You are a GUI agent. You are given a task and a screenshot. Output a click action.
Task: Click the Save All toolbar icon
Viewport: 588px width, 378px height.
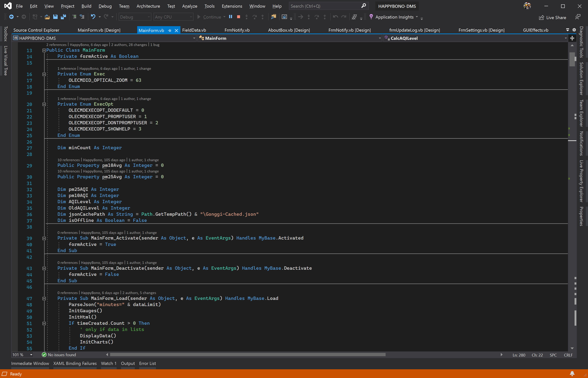coord(63,17)
